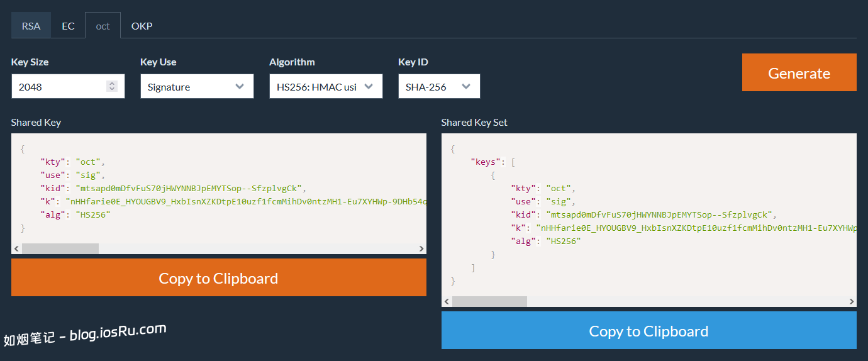The image size is (868, 361).
Task: Click the Shared Key Set horizontal scrollbar thumb
Action: (x=489, y=302)
